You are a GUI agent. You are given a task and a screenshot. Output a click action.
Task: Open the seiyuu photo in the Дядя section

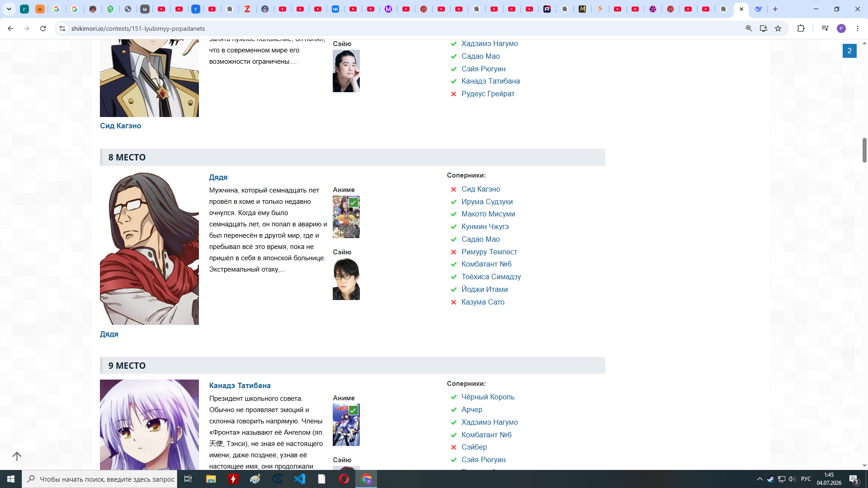click(346, 279)
